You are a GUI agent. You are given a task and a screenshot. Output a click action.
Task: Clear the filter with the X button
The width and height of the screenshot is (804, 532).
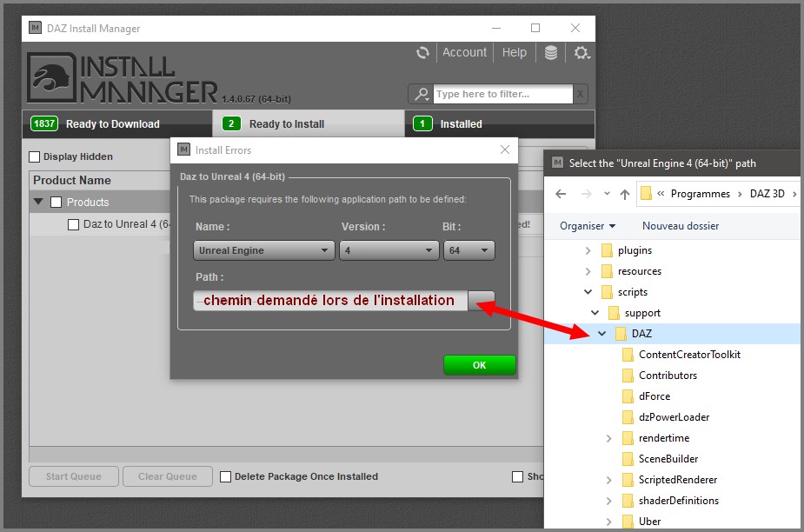[580, 94]
